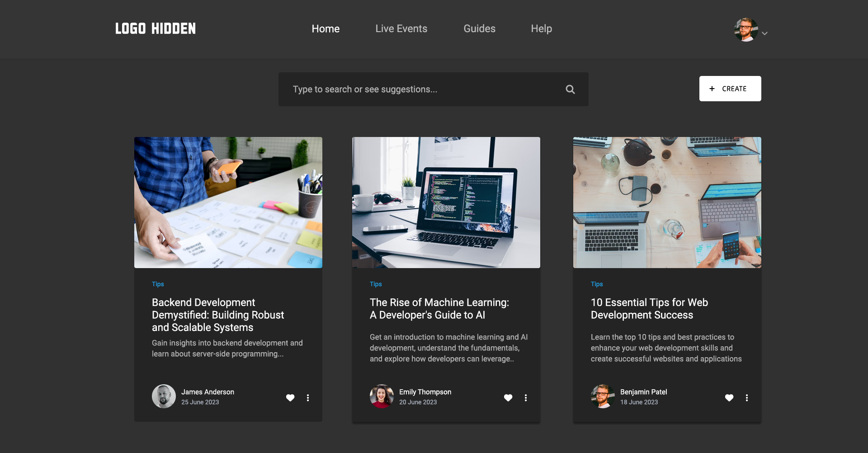Select author name James Anderson
The width and height of the screenshot is (868, 453).
(208, 392)
